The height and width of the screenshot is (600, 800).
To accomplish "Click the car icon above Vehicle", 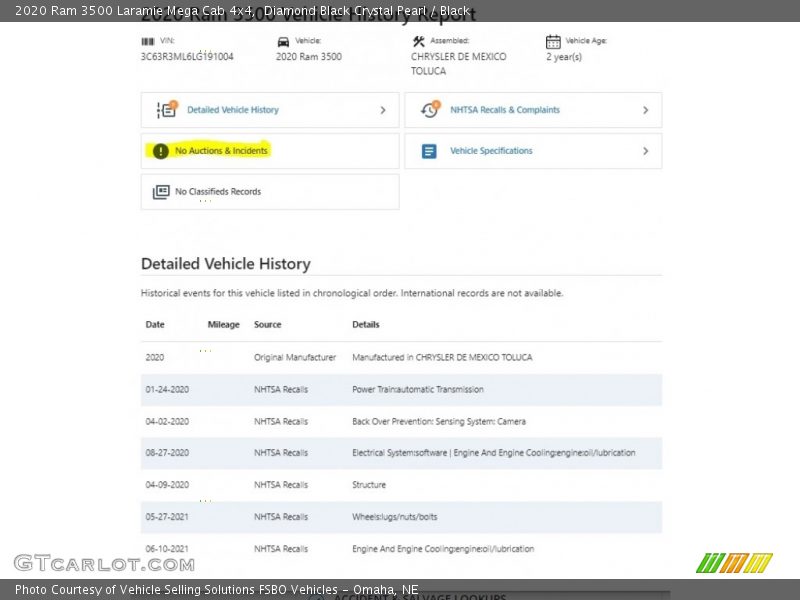I will (283, 41).
